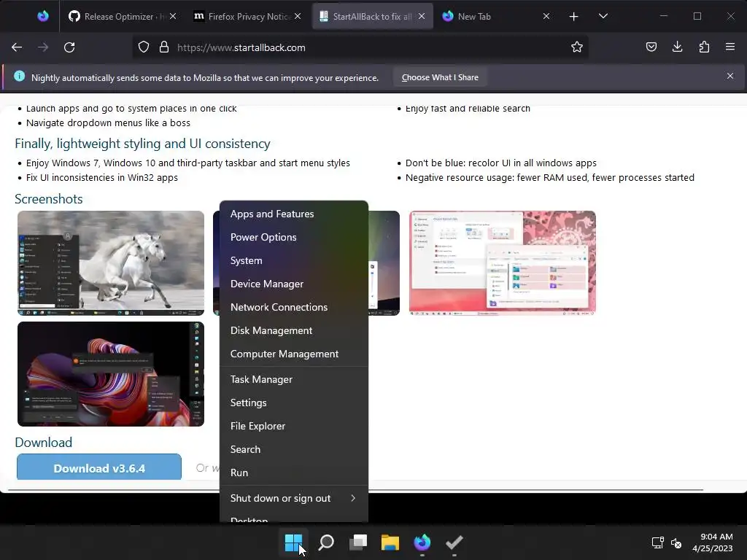Screen dimensions: 747x560
Task: Click the Download heading text
Action: point(43,443)
